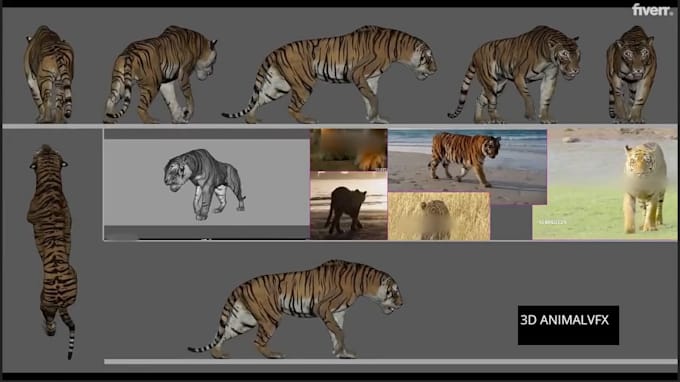The height and width of the screenshot is (382, 680).
Task: Open the tiger on green grass reference photo
Action: click(605, 184)
